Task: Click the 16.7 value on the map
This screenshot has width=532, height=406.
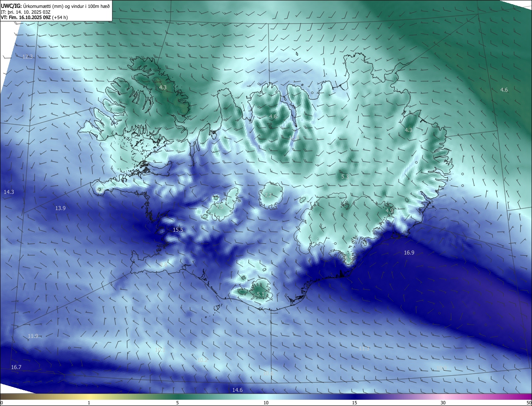Action: (16, 367)
